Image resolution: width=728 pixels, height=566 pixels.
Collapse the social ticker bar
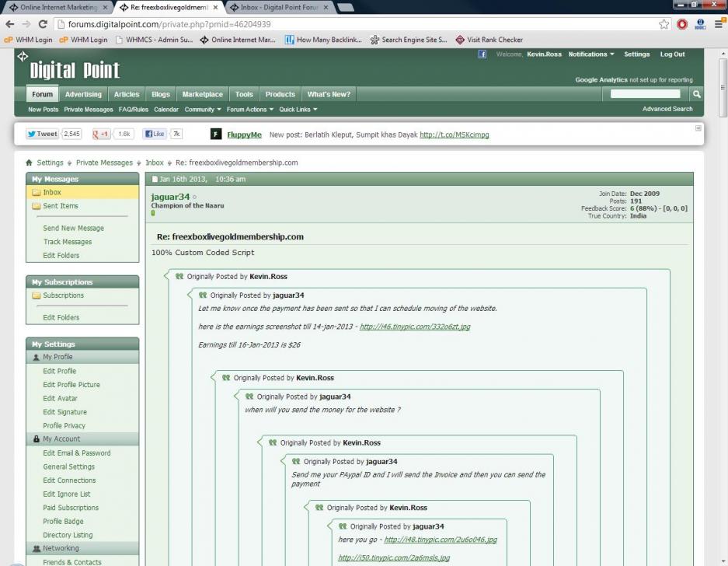point(698,128)
